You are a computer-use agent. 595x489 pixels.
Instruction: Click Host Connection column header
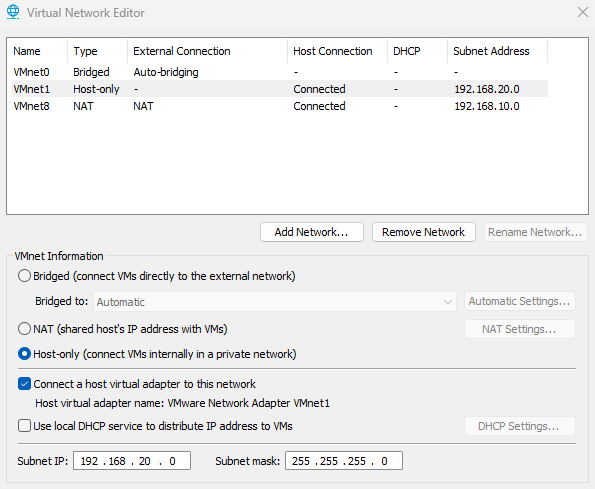click(x=337, y=51)
